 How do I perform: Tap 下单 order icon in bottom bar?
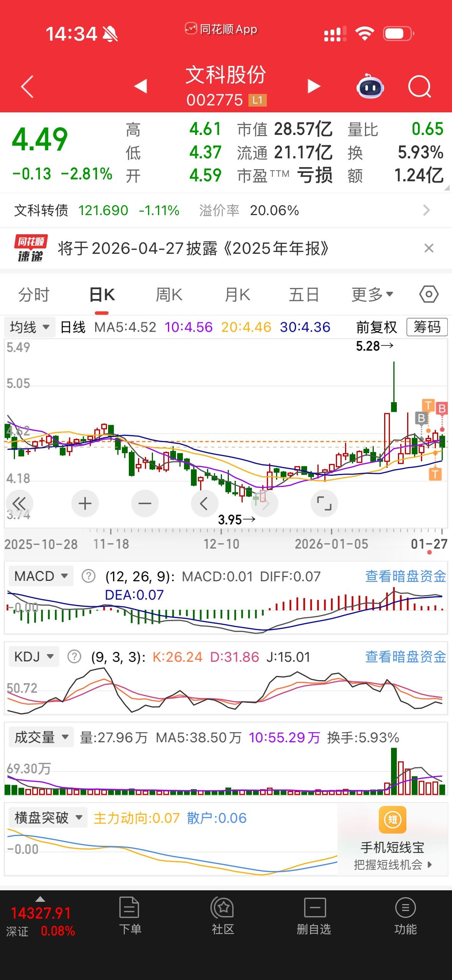click(x=130, y=916)
